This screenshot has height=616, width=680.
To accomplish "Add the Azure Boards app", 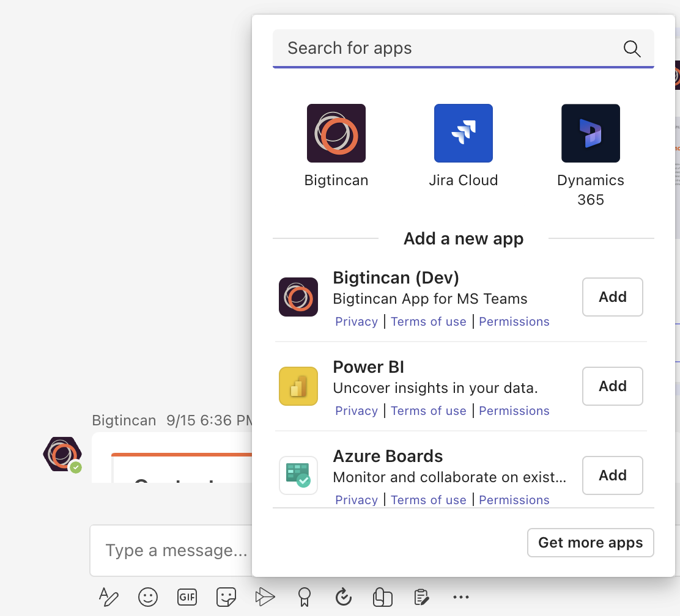I will (612, 475).
